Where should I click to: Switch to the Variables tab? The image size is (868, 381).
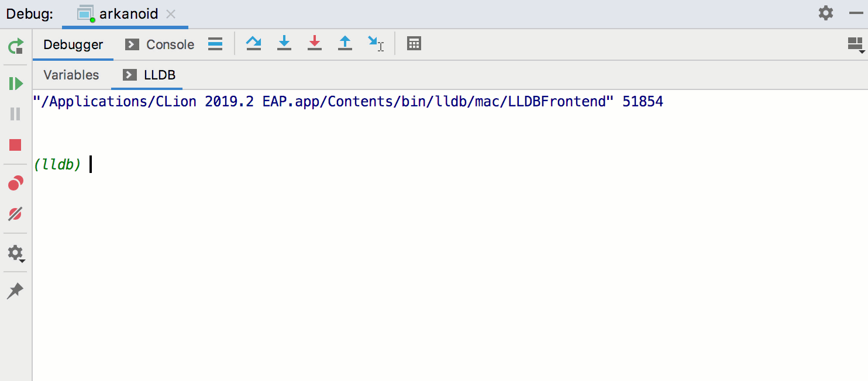pyautogui.click(x=71, y=75)
